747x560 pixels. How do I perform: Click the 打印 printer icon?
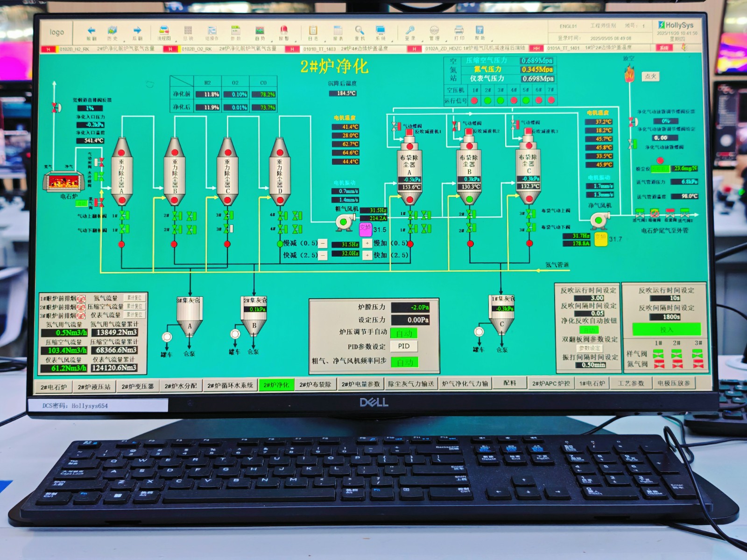point(459,31)
